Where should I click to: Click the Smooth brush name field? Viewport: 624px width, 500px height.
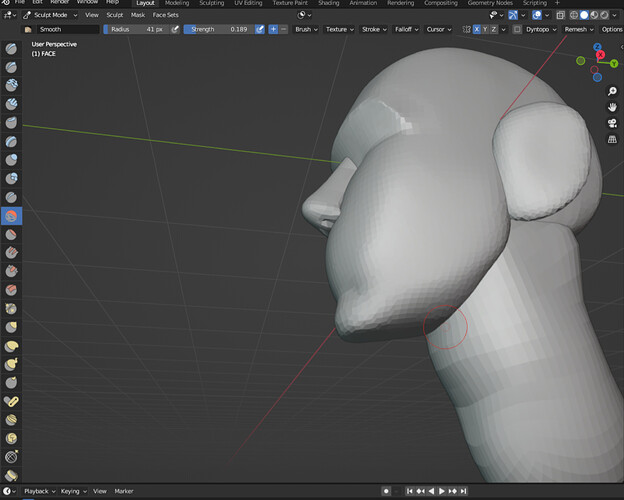pyautogui.click(x=68, y=29)
